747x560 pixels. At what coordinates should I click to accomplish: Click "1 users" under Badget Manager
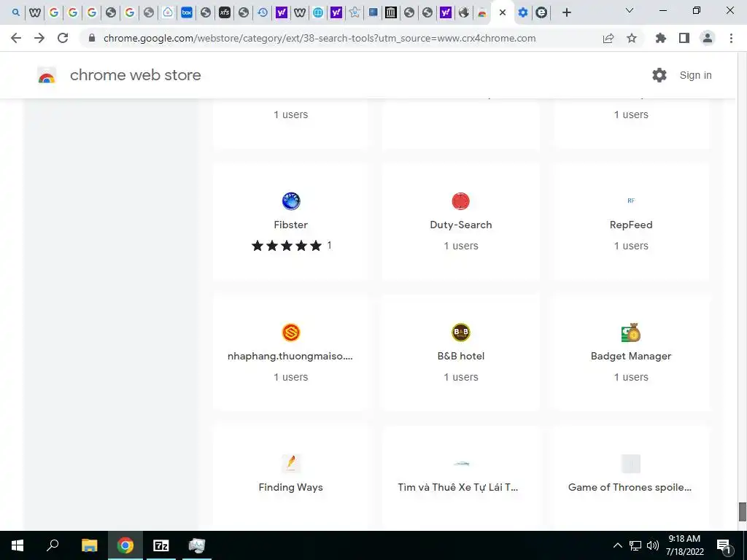pyautogui.click(x=631, y=377)
